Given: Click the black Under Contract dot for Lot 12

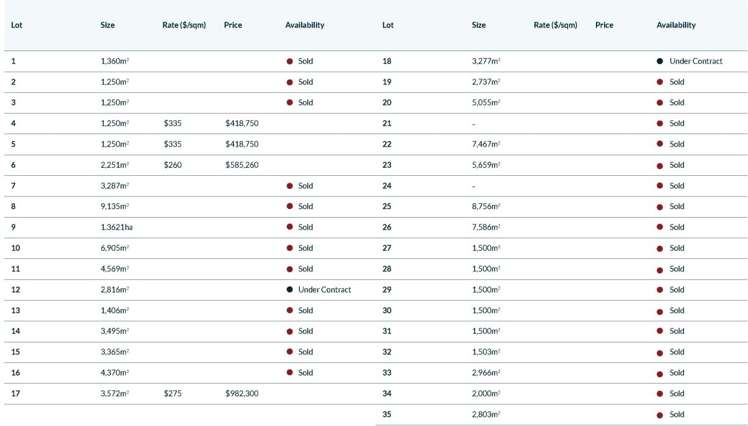Looking at the screenshot, I should pos(290,290).
